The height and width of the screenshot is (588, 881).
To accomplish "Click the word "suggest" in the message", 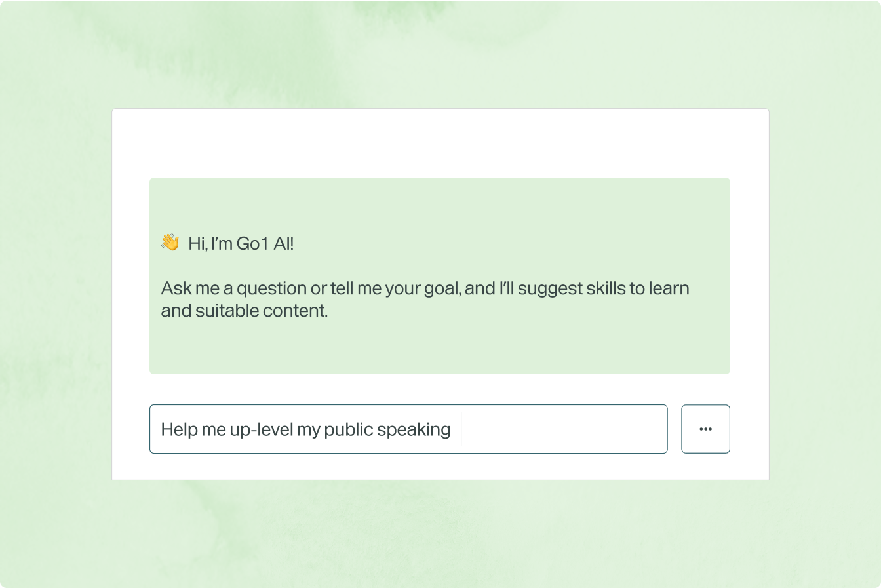I will 548,288.
